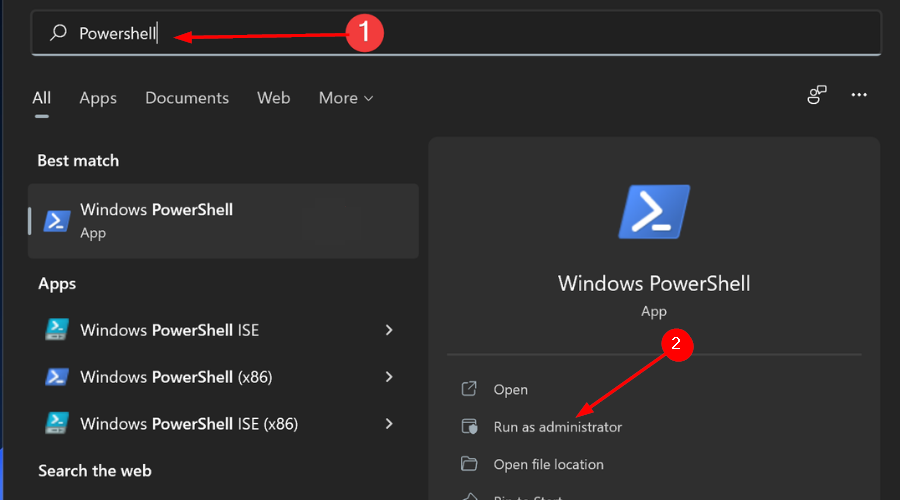Click the Windows PowerShell best match icon

tap(57, 221)
